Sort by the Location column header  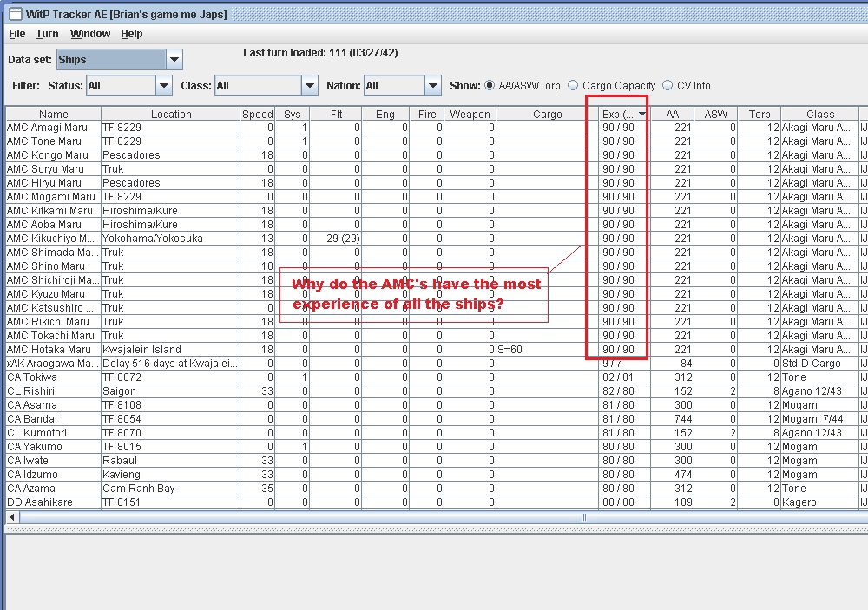click(x=171, y=114)
